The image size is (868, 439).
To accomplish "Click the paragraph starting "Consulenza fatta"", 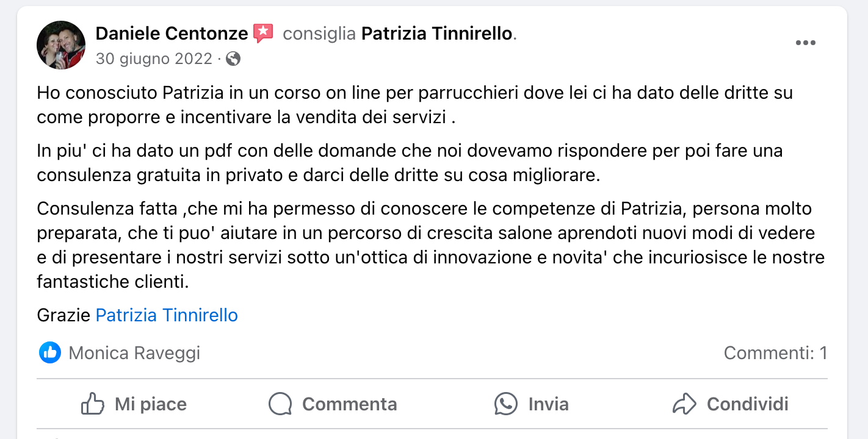I will 427,245.
